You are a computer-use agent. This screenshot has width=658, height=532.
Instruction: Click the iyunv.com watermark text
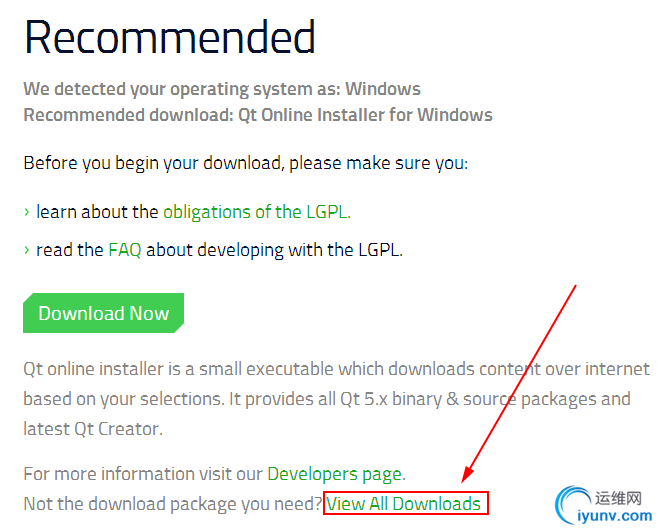614,516
